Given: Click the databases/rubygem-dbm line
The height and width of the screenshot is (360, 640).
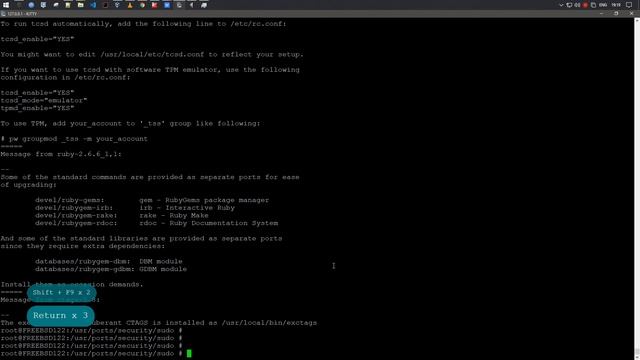Looking at the screenshot, I should 109,262.
